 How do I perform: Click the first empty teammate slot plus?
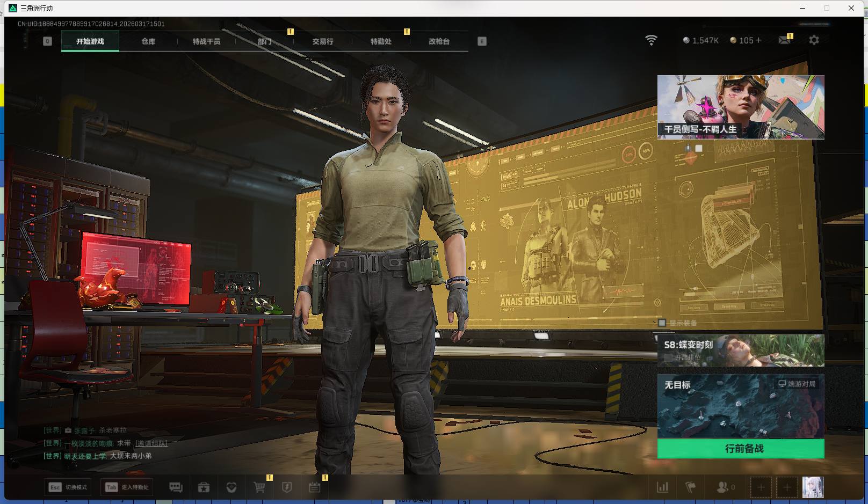761,487
